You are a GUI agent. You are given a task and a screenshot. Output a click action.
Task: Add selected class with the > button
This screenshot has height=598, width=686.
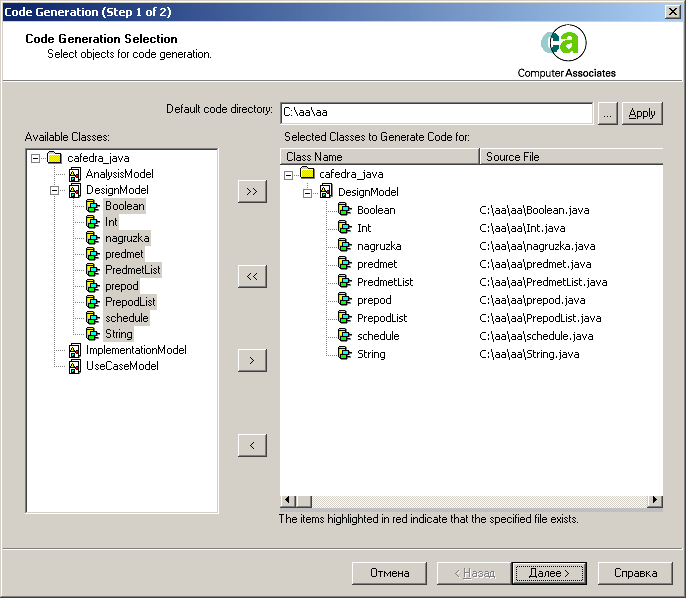click(252, 360)
